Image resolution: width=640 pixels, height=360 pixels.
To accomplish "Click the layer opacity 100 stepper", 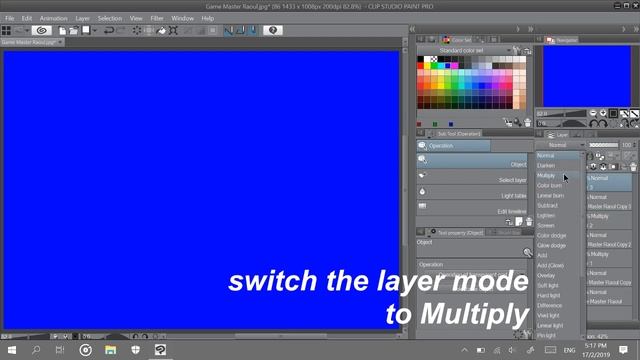I will [634, 145].
